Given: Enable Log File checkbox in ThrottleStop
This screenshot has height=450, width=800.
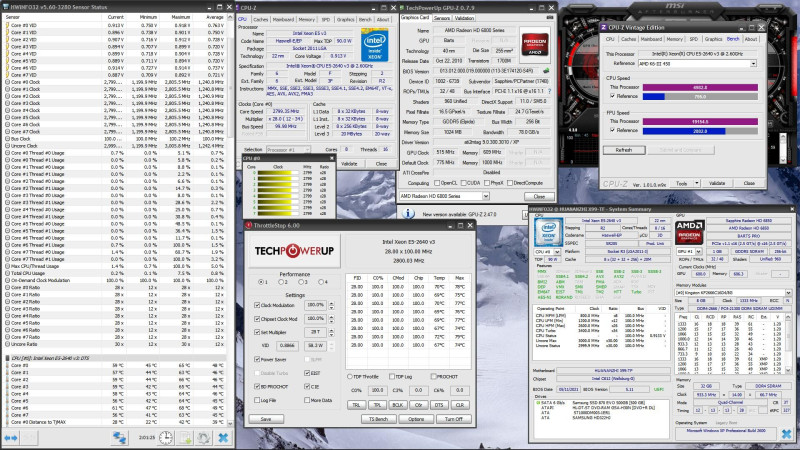Looking at the screenshot, I should [x=257, y=401].
